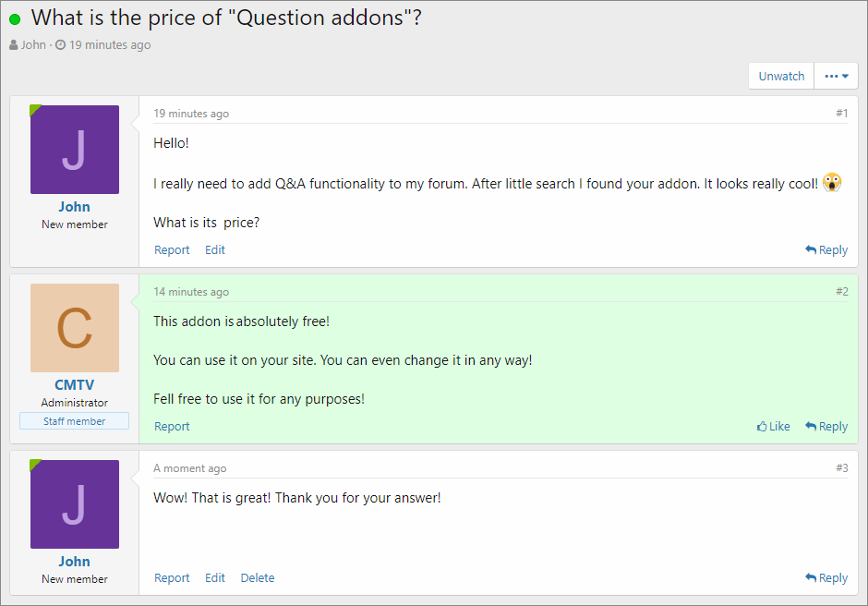Open permalink #1 of first post

click(842, 114)
